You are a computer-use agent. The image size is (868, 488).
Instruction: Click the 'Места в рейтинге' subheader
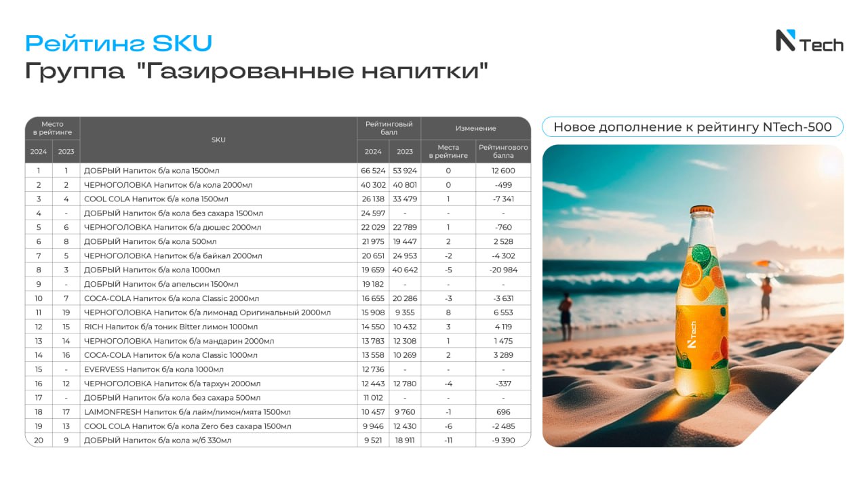(448, 151)
